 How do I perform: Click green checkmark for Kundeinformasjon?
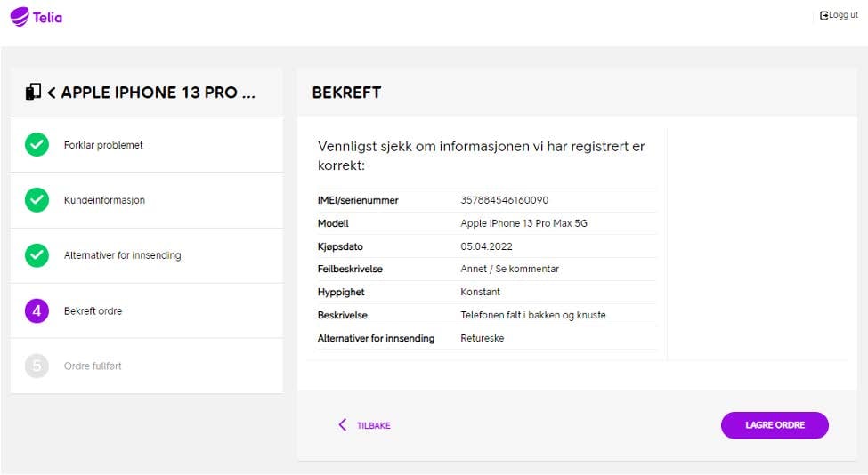pyautogui.click(x=37, y=200)
